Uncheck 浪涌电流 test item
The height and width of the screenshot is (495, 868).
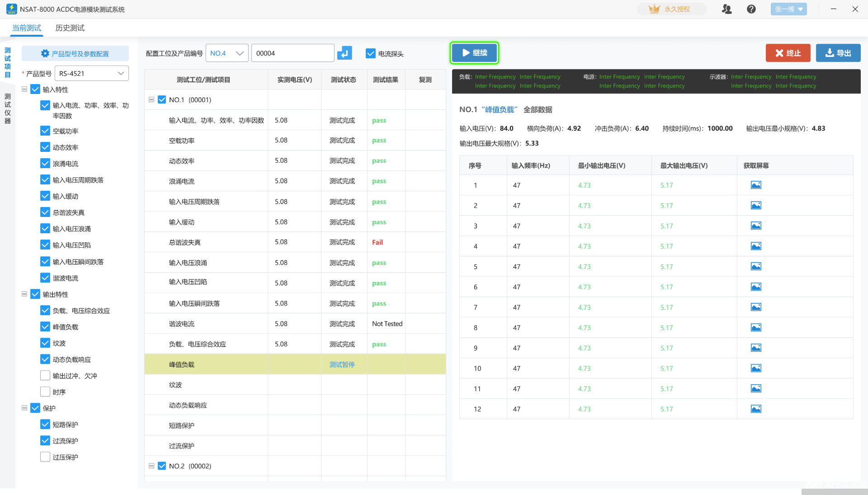pos(45,164)
